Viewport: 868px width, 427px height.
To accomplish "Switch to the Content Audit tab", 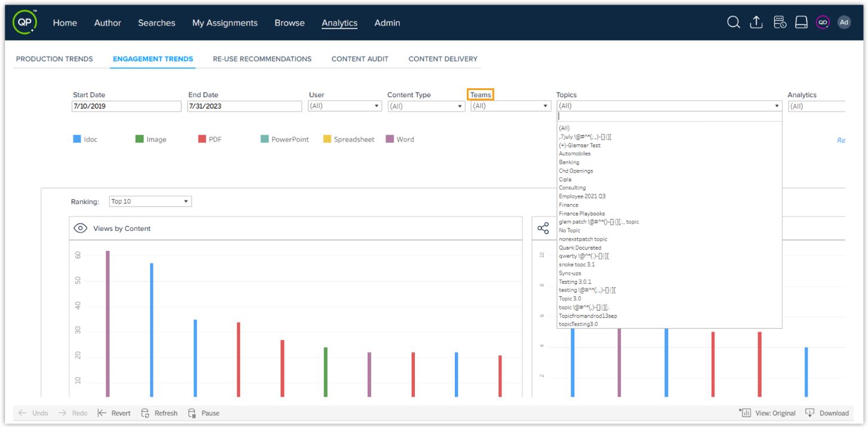I will pyautogui.click(x=360, y=59).
